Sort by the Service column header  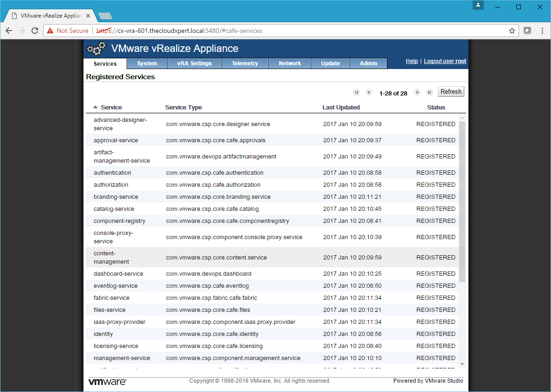coord(111,107)
